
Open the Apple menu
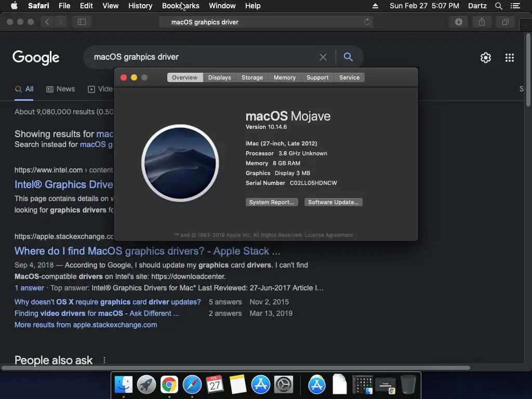point(14,6)
